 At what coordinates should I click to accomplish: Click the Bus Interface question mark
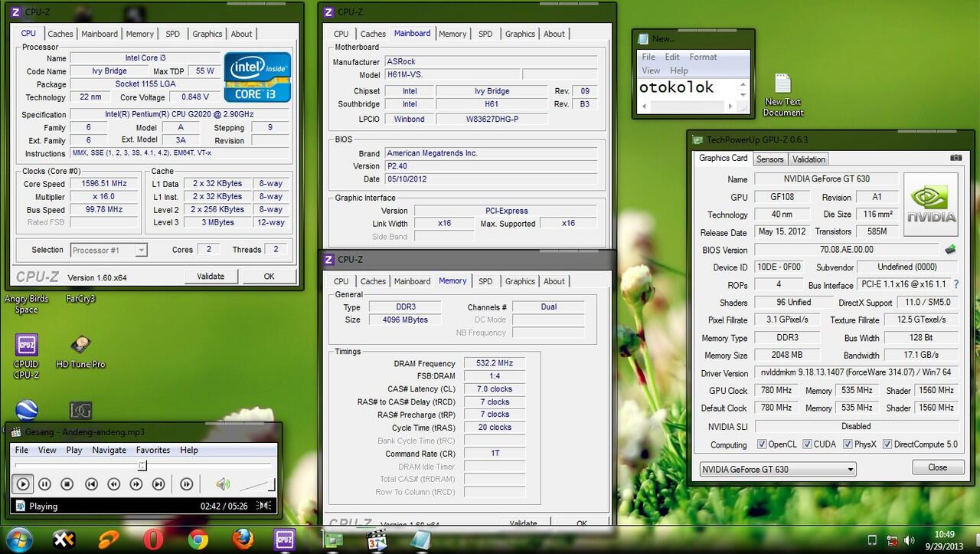[956, 284]
